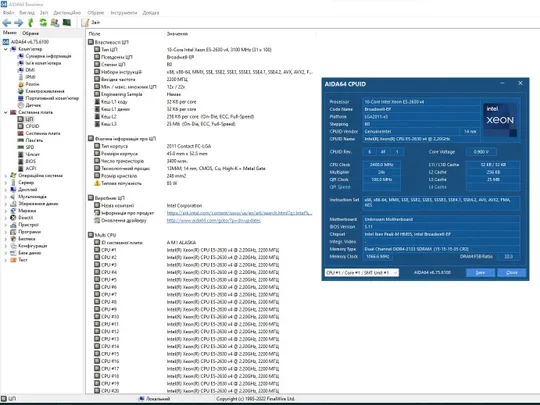Viewport: 540px width, 405px height.
Task: Select the Тип ЦП row
Action: 200,50
